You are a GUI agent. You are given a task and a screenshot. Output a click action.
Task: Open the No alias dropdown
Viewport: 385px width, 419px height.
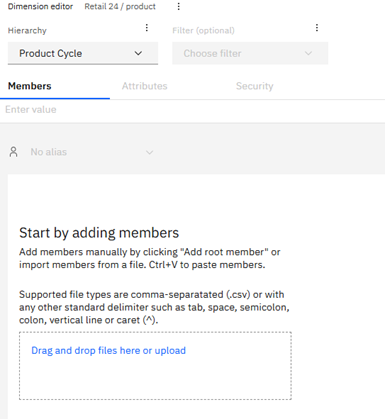pyautogui.click(x=92, y=152)
